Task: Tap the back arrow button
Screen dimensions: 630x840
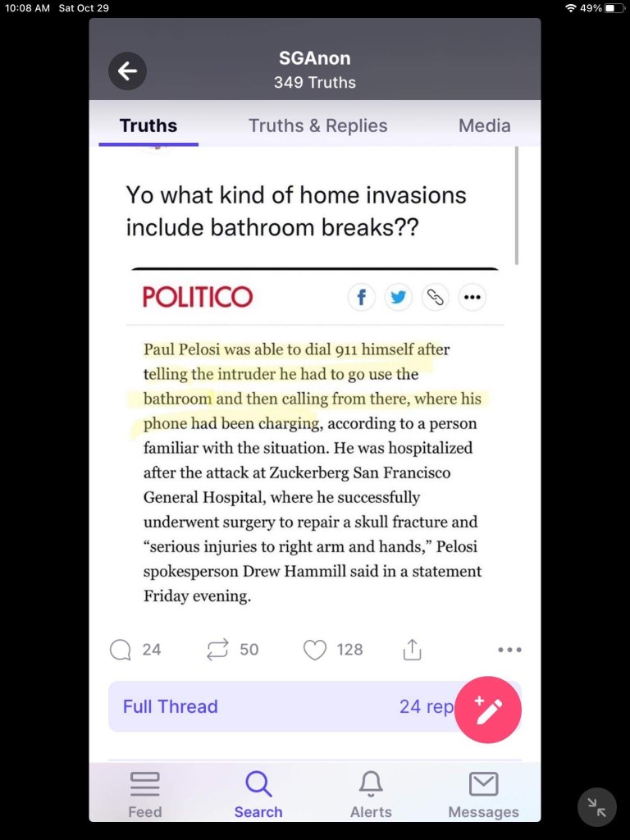Action: coord(127,71)
